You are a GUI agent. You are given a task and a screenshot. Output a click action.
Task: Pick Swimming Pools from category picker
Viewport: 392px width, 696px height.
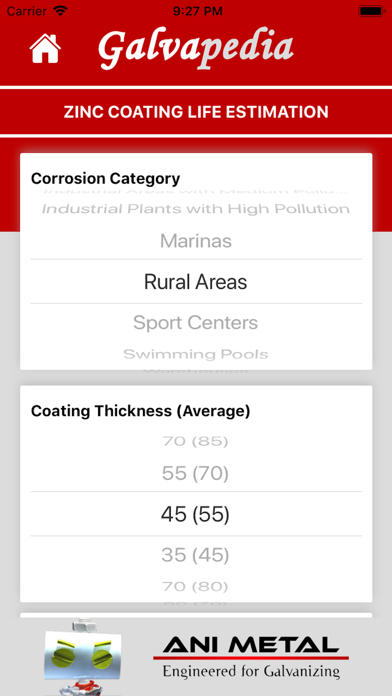point(196,354)
